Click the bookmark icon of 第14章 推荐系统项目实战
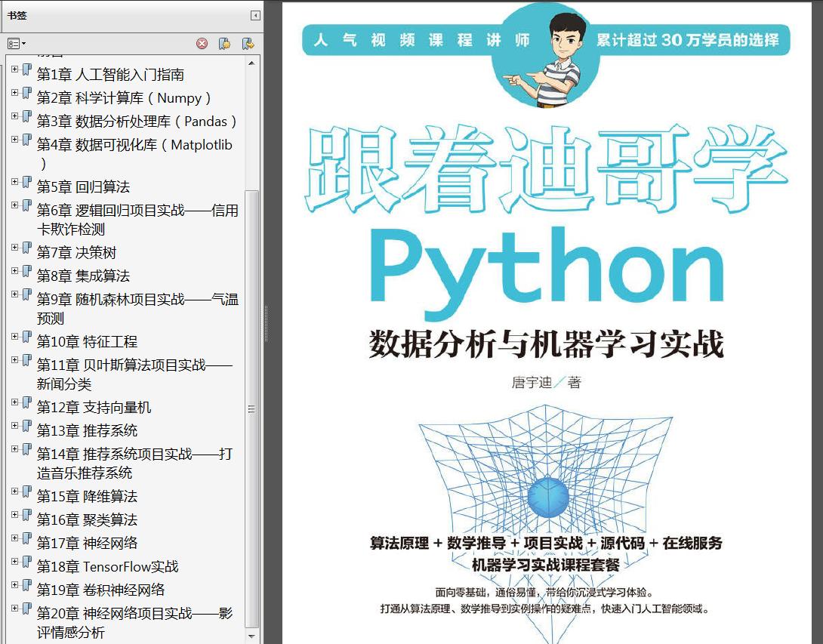The width and height of the screenshot is (823, 644). (26, 450)
